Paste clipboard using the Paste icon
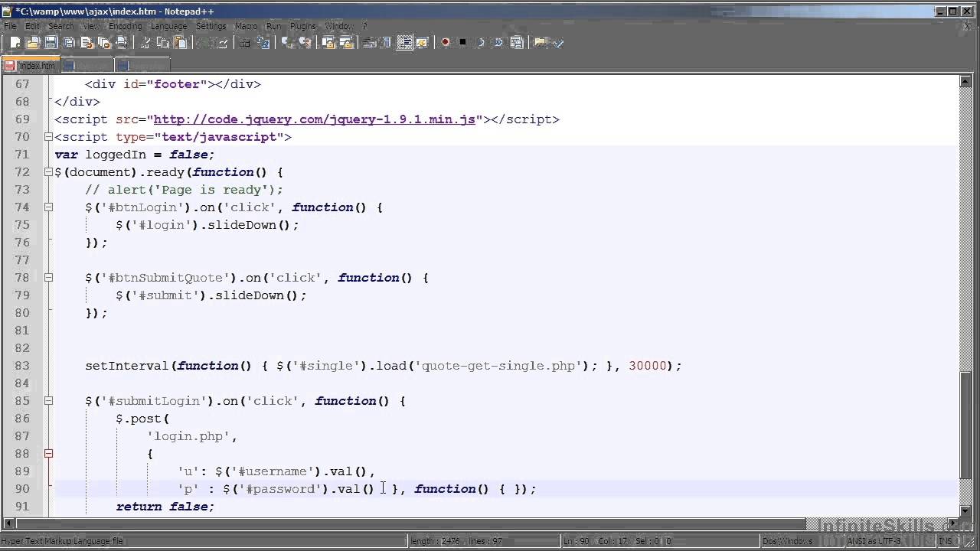This screenshot has width=980, height=551. click(180, 43)
